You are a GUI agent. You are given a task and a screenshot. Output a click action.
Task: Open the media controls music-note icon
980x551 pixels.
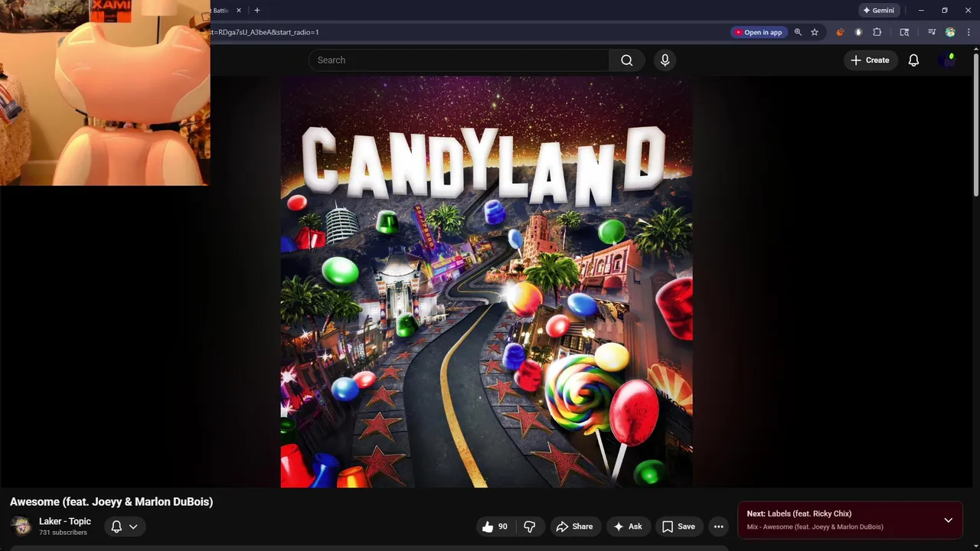tap(932, 32)
